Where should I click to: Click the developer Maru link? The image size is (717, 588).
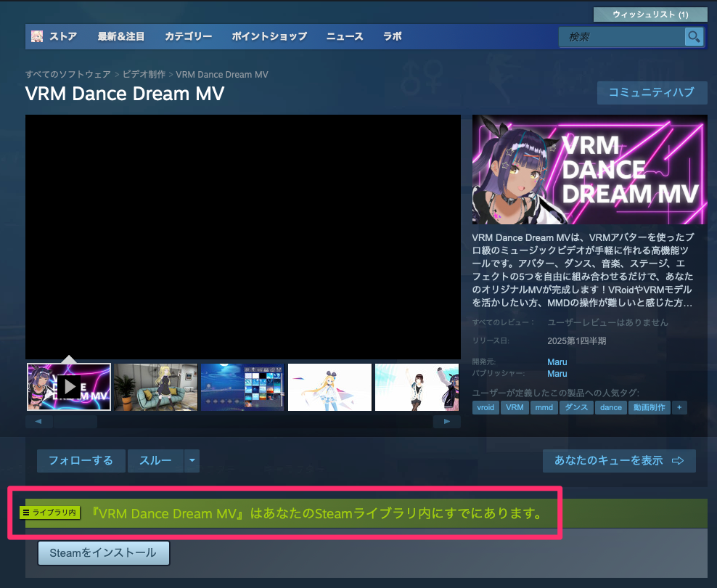click(x=557, y=362)
